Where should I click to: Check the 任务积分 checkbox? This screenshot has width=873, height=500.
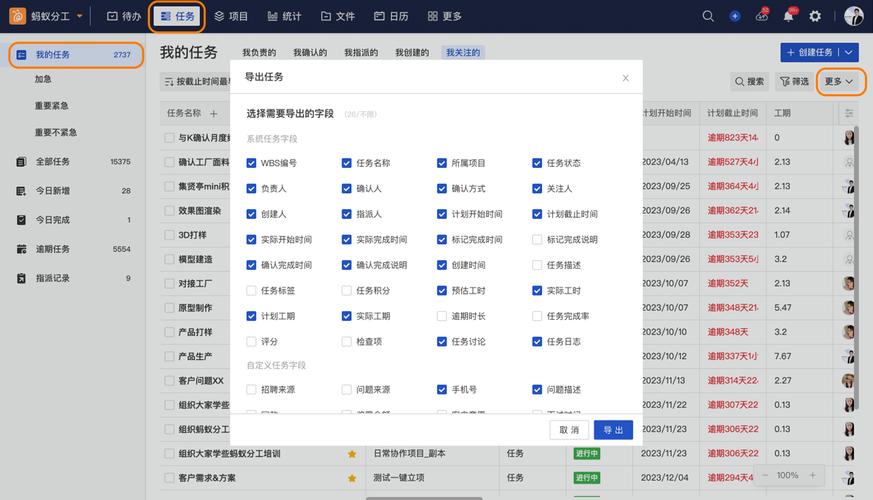(346, 291)
